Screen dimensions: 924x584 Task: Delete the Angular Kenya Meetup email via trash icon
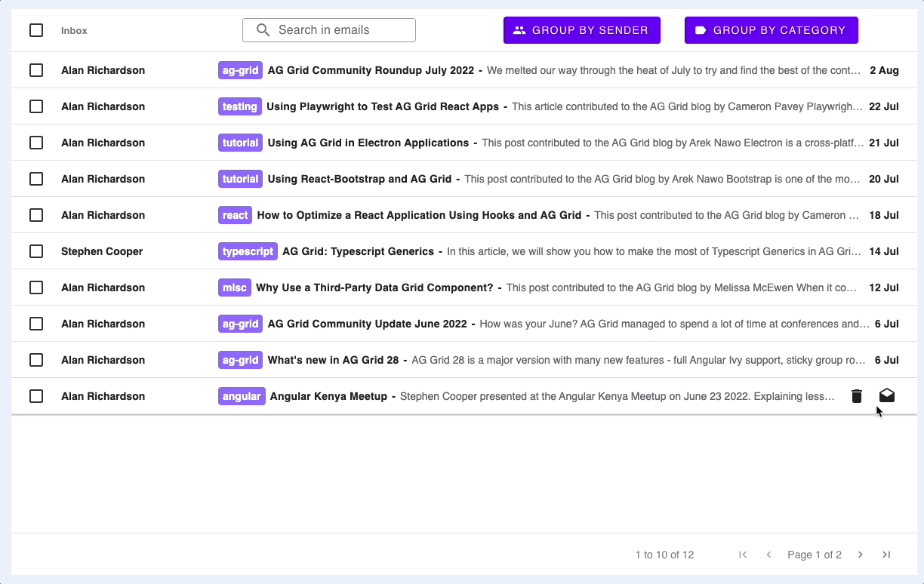point(857,396)
